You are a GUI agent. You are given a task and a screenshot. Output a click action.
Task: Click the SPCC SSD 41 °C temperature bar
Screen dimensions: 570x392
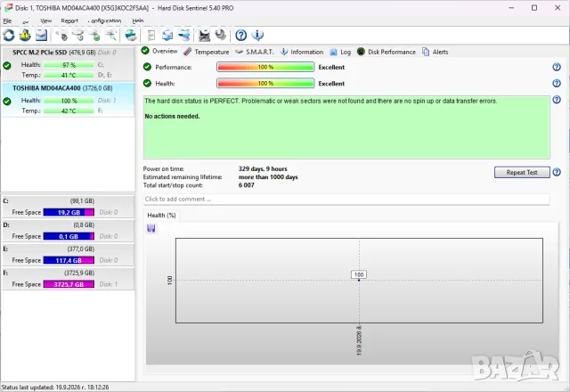[69, 75]
